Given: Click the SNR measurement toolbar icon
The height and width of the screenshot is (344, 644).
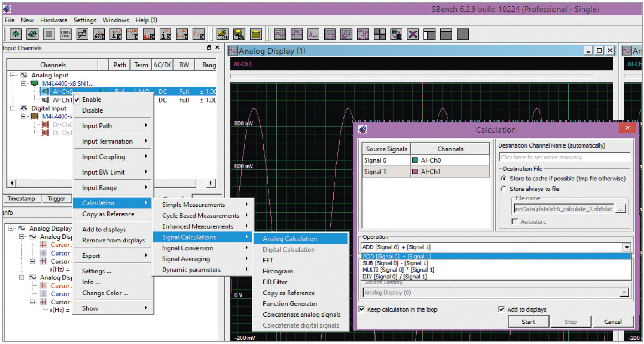Looking at the screenshot, I should (x=165, y=34).
